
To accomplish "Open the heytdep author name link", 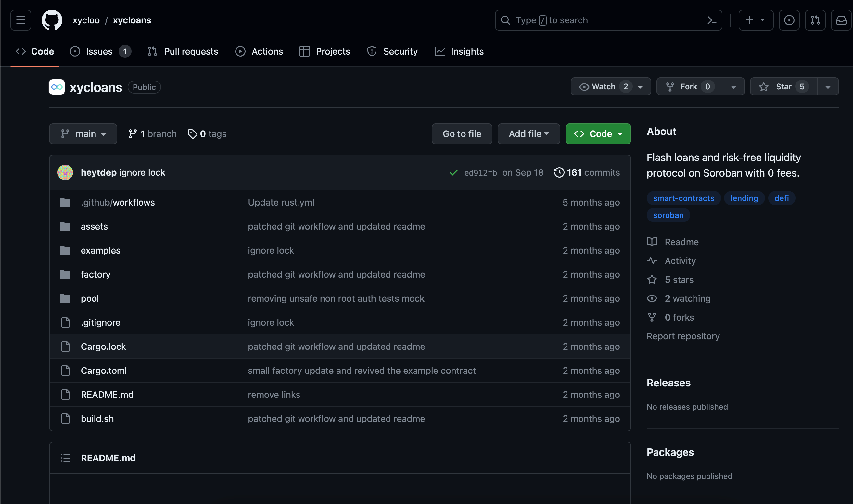I will tap(98, 172).
